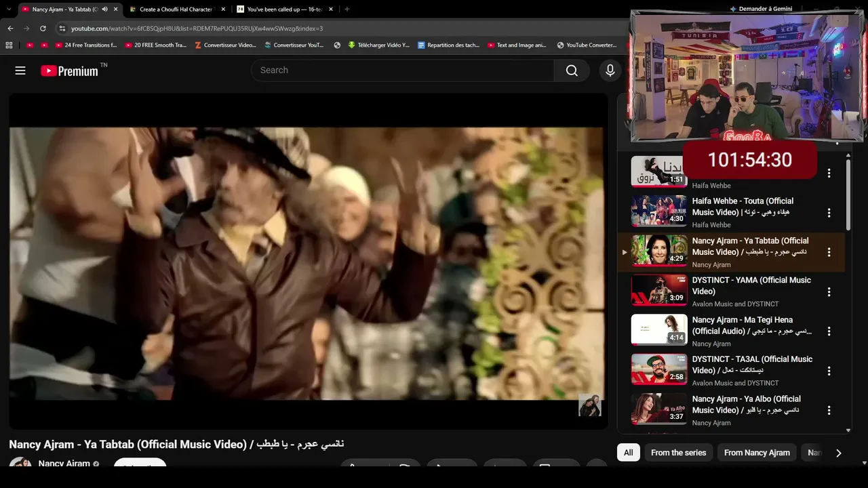Play the Haifa Wehbe - Touta thumbnail

(x=659, y=211)
